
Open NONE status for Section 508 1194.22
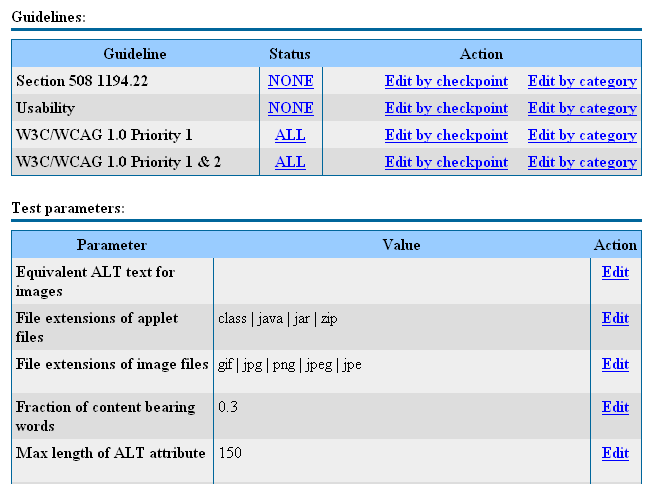(290, 81)
